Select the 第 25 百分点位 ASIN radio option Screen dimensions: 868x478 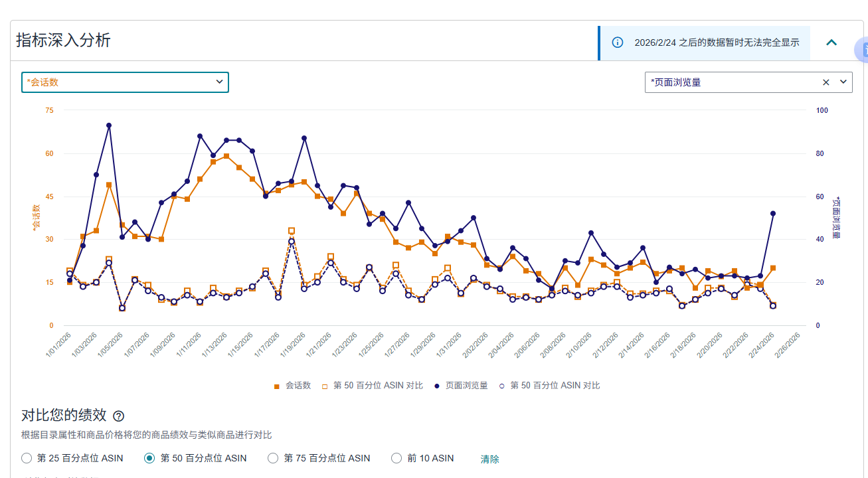(x=27, y=458)
